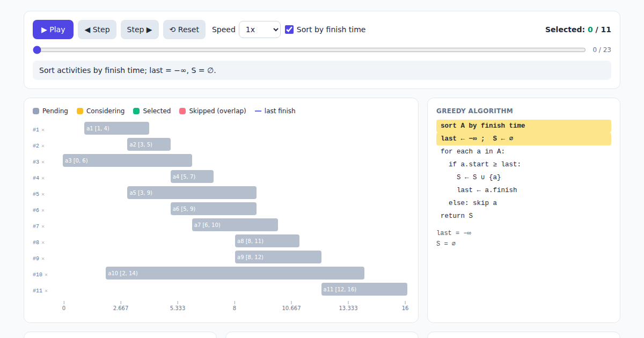644x338 pixels.
Task: Click the 'Selected: 0 / 11' counter
Action: [x=578, y=30]
